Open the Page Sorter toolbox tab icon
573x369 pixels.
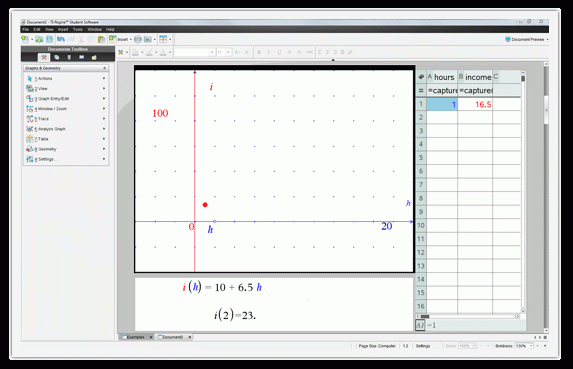[x=56, y=57]
